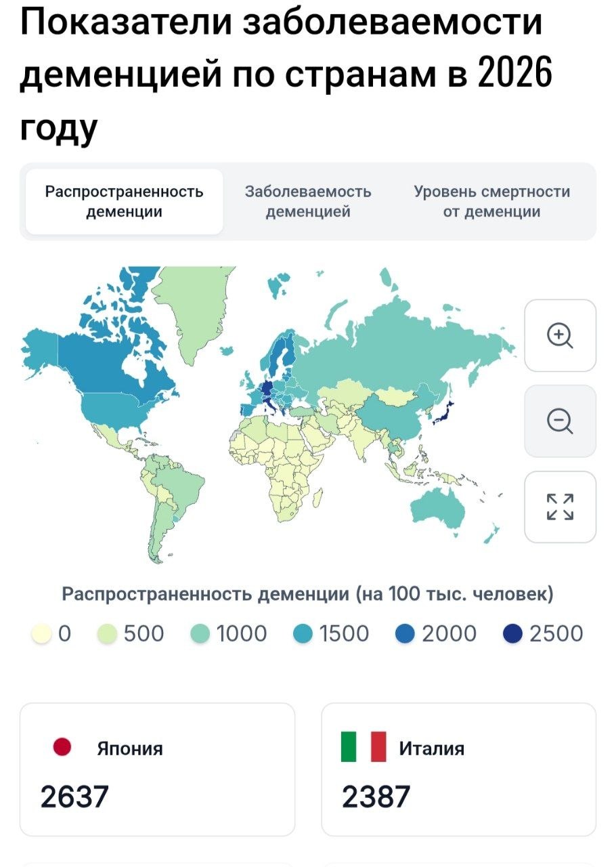Expand map to fullscreen view
This screenshot has width=616, height=867.
click(x=560, y=507)
